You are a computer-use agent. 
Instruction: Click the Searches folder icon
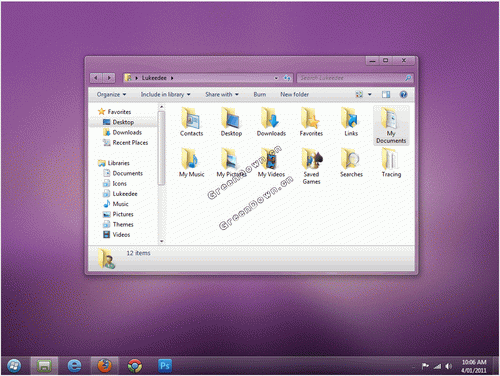(351, 159)
